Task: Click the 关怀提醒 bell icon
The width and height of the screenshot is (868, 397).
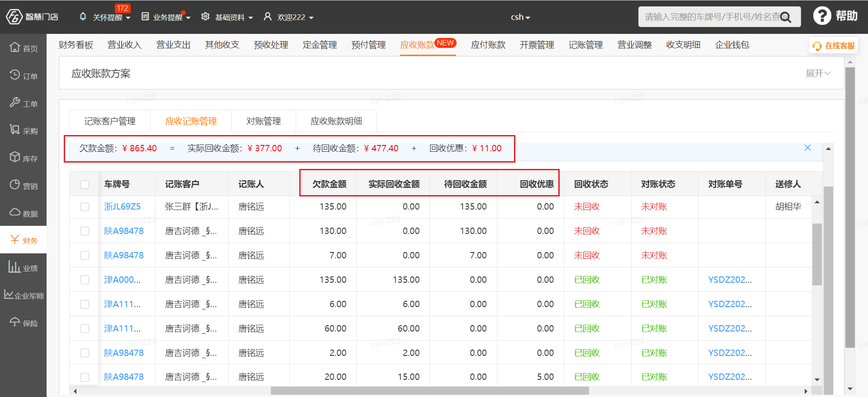Action: [x=83, y=17]
